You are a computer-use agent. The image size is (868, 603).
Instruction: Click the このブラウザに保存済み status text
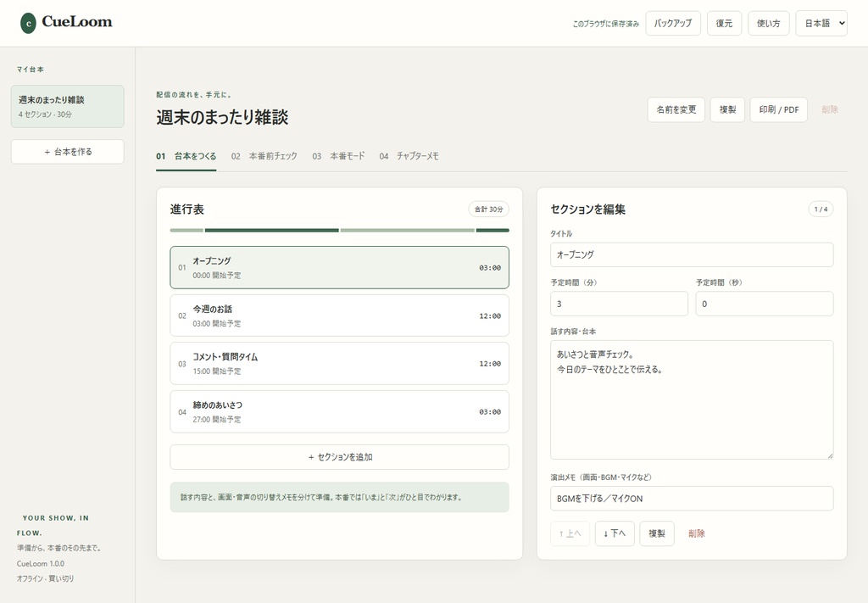pyautogui.click(x=605, y=24)
